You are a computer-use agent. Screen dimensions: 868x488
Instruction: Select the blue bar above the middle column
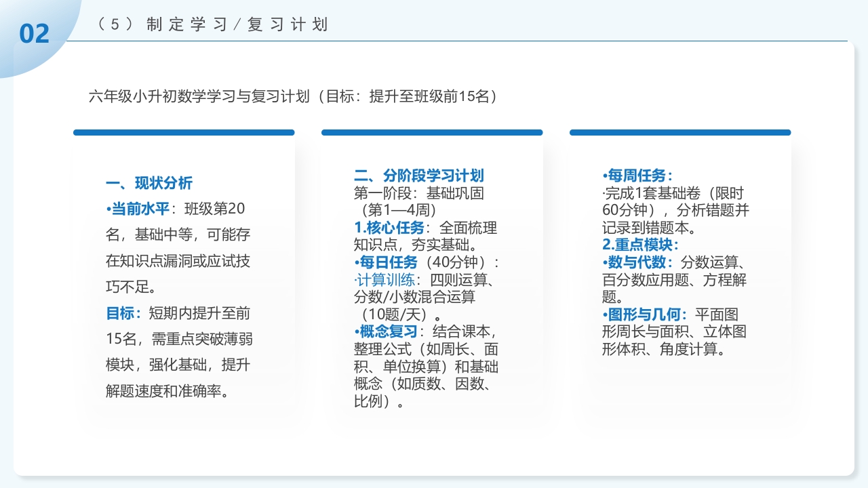pyautogui.click(x=432, y=132)
